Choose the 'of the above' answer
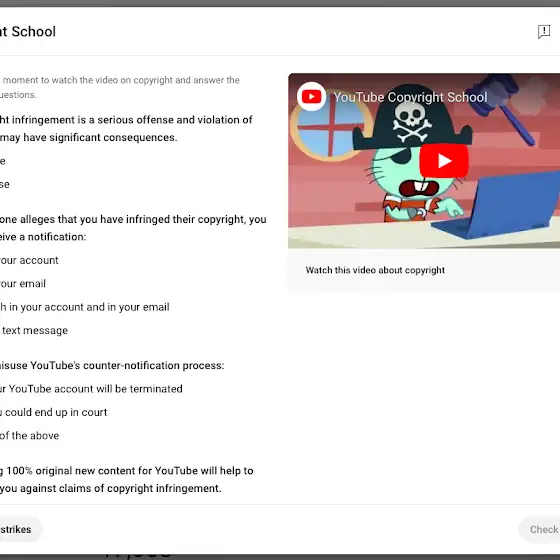 pyautogui.click(x=29, y=436)
